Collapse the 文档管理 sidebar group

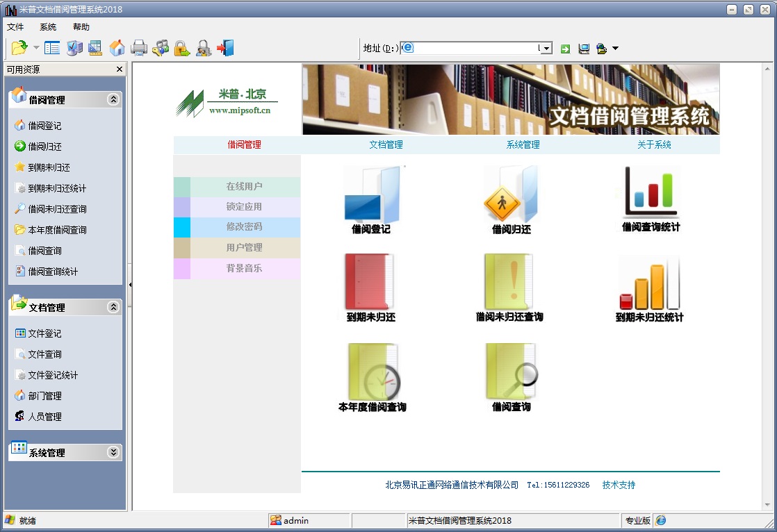[113, 307]
